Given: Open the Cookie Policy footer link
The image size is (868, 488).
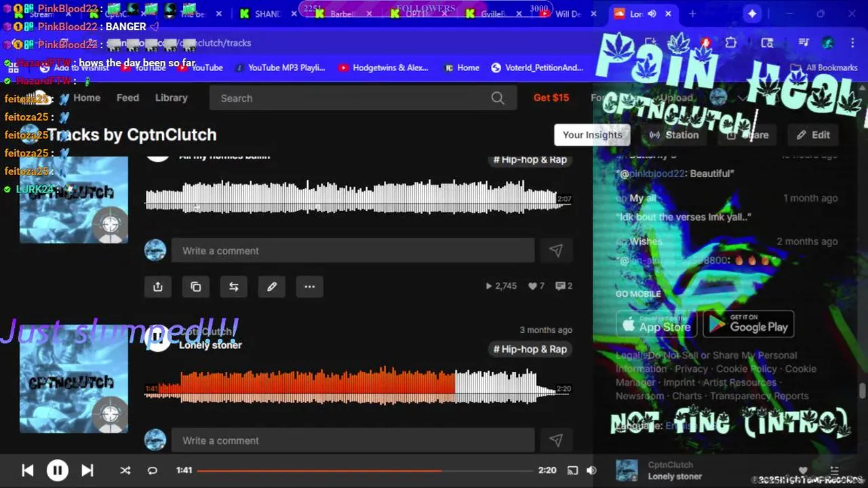Looking at the screenshot, I should click(747, 369).
